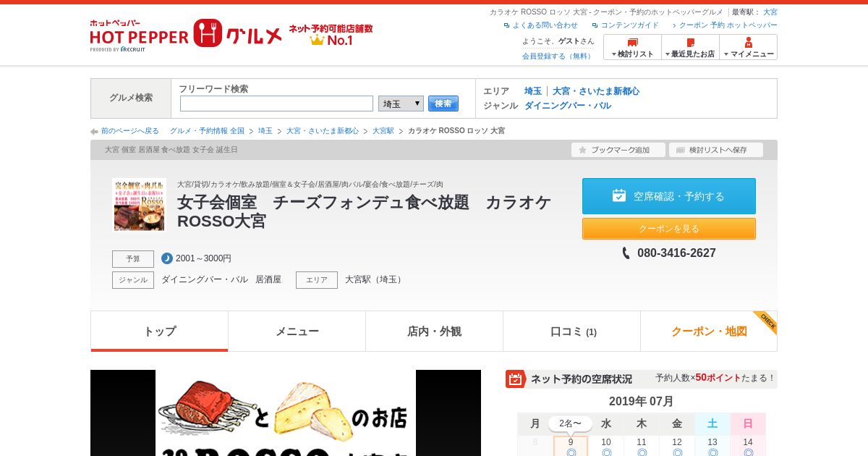Screen dimensions: 868x456
Task: Click 居酒屋 genre text
Action: coord(268,279)
